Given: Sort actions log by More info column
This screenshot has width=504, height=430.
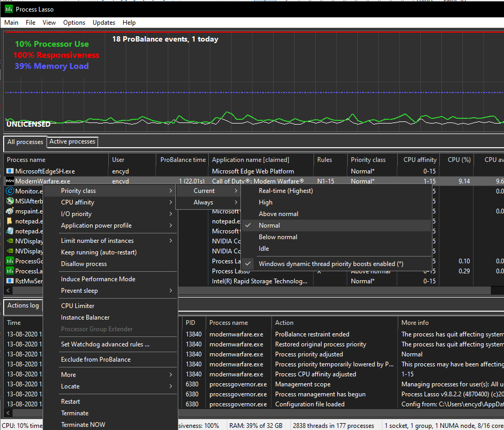Looking at the screenshot, I should pos(451,323).
